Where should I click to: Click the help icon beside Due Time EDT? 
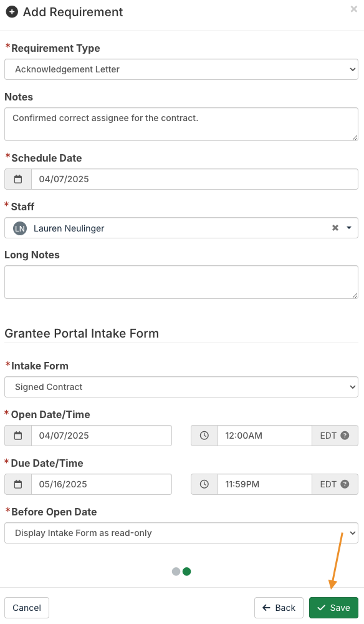(x=345, y=484)
